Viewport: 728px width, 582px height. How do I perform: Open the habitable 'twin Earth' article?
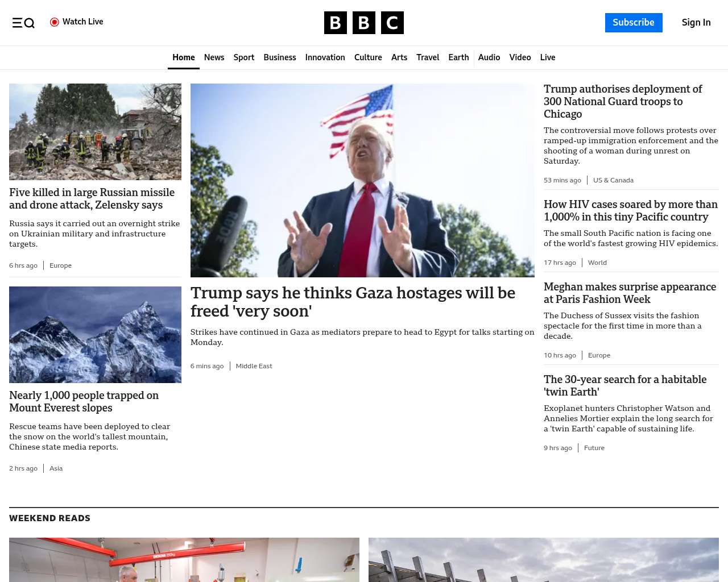(625, 386)
